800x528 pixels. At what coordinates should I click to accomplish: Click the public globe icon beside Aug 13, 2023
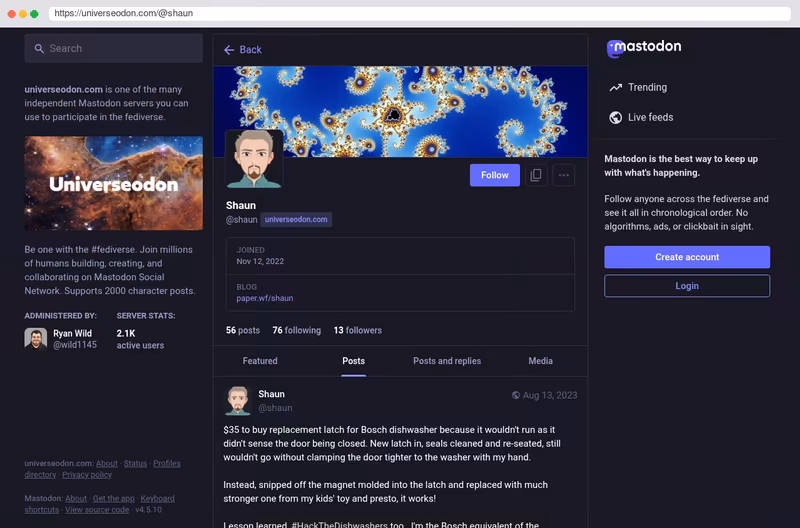coord(516,395)
